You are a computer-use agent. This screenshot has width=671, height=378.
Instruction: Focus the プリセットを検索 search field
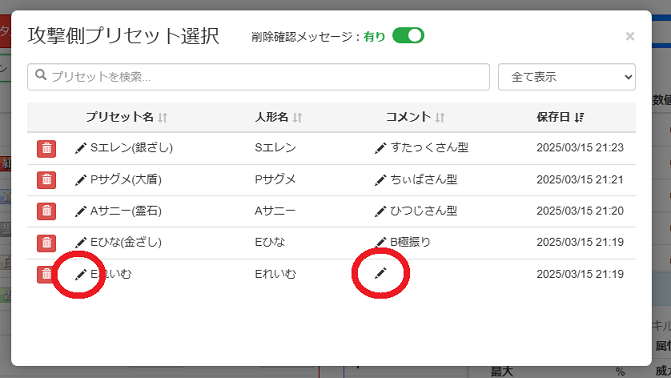(x=258, y=77)
